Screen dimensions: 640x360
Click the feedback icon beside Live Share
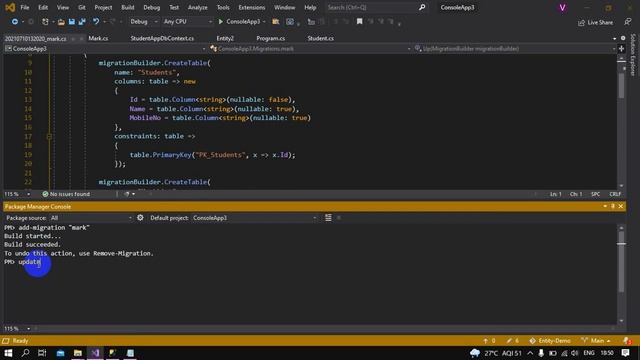pos(627,22)
